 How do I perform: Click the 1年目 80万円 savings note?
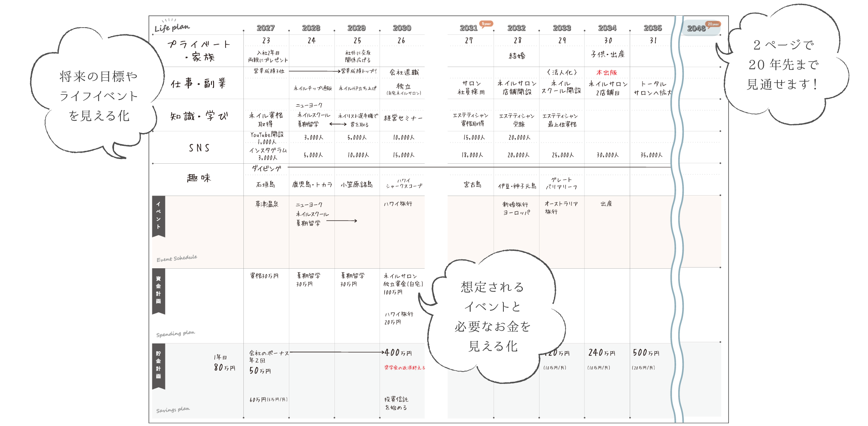click(x=224, y=363)
